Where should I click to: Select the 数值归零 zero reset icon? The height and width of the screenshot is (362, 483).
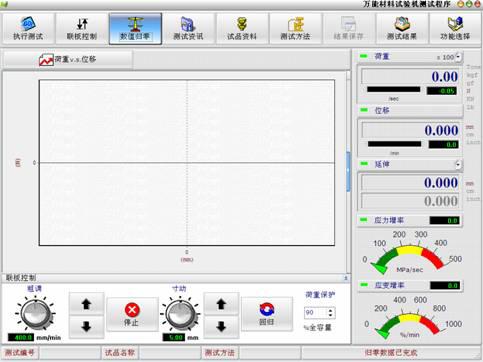135,29
